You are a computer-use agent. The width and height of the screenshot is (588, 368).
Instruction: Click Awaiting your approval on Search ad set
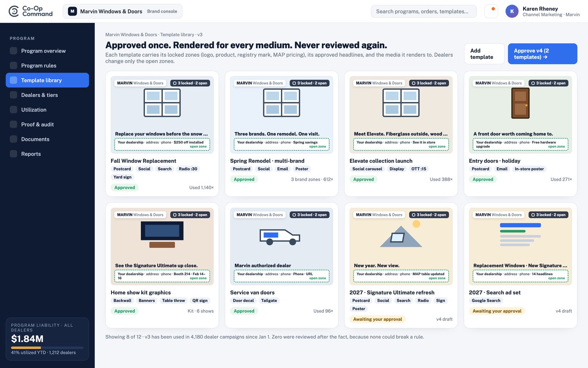pos(497,311)
